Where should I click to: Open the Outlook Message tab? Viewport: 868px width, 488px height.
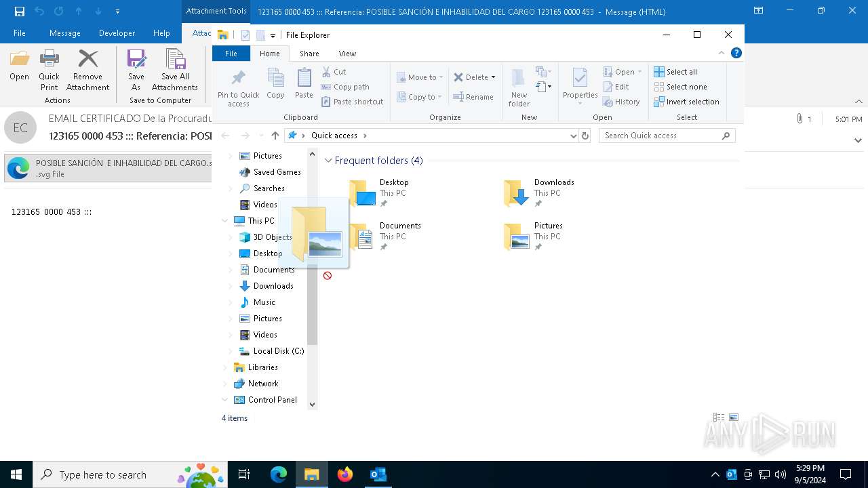click(x=65, y=33)
